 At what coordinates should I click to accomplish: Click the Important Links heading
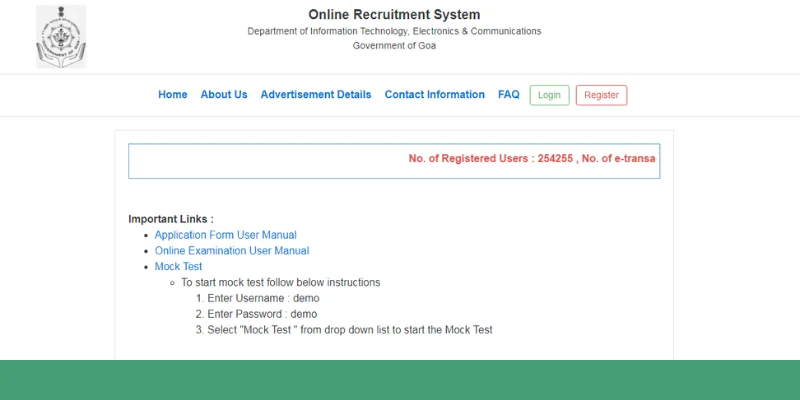pyautogui.click(x=171, y=219)
